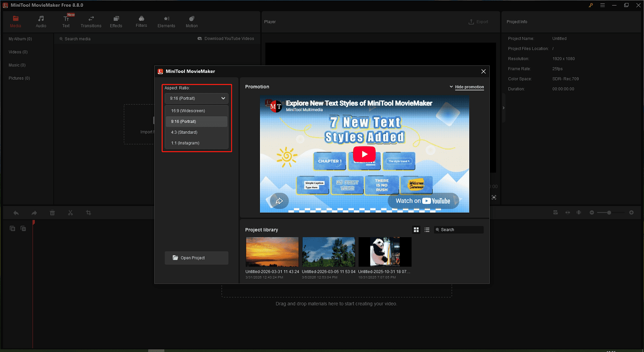The height and width of the screenshot is (352, 644).
Task: Open the Filters tab
Action: click(141, 21)
